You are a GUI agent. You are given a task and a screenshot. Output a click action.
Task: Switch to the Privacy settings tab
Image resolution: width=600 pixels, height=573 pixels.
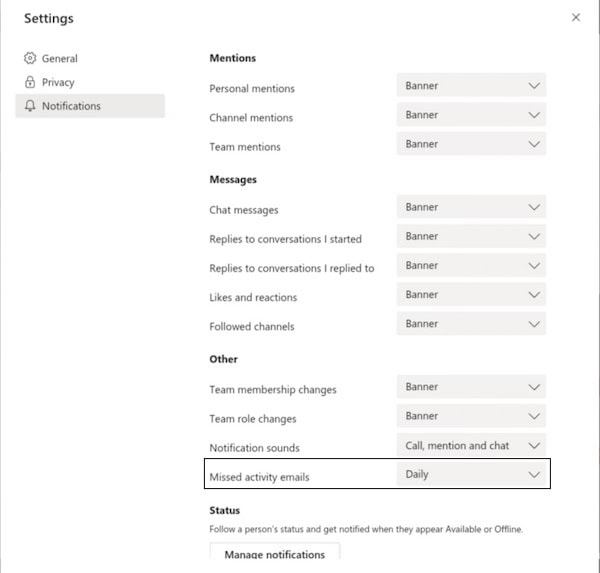pyautogui.click(x=58, y=83)
